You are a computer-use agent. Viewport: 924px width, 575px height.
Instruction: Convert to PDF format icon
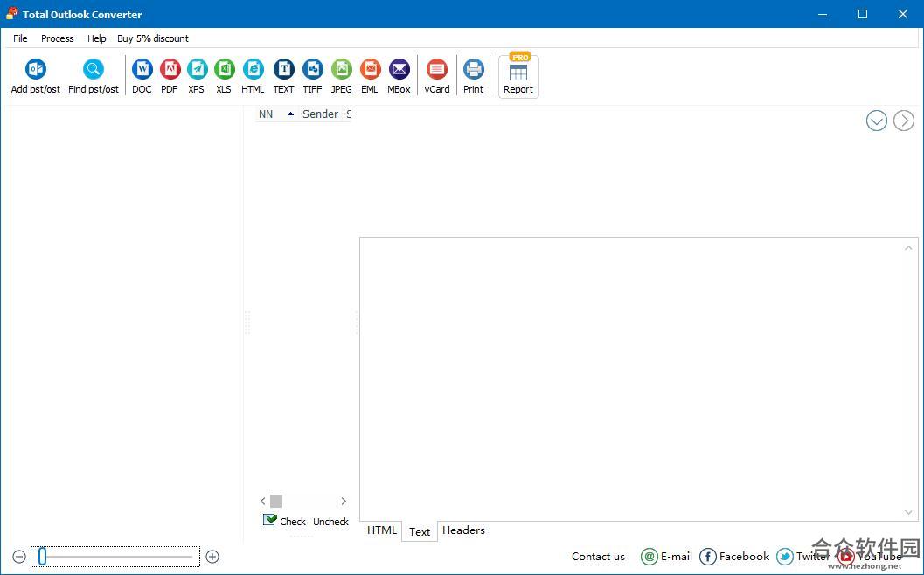[170, 70]
